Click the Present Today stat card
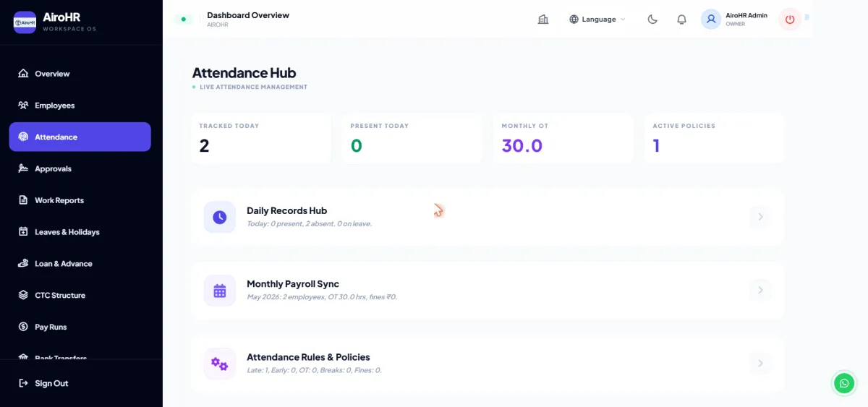The width and height of the screenshot is (868, 407). 412,138
